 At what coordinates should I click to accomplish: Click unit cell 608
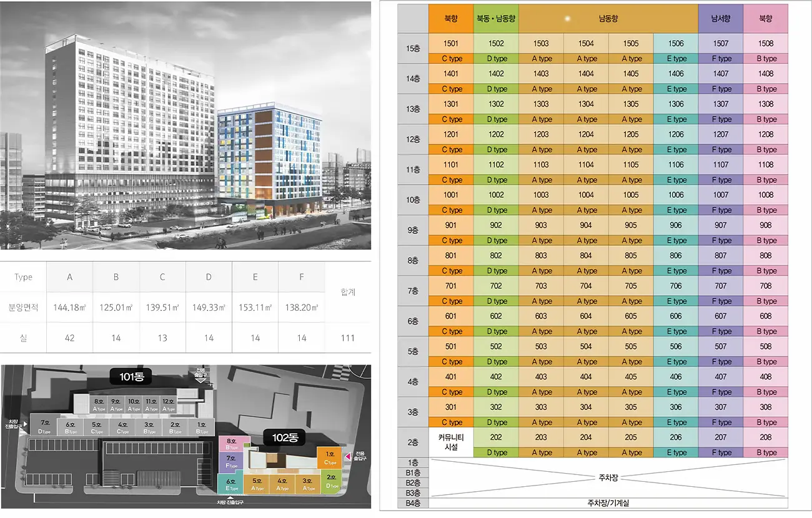766,316
